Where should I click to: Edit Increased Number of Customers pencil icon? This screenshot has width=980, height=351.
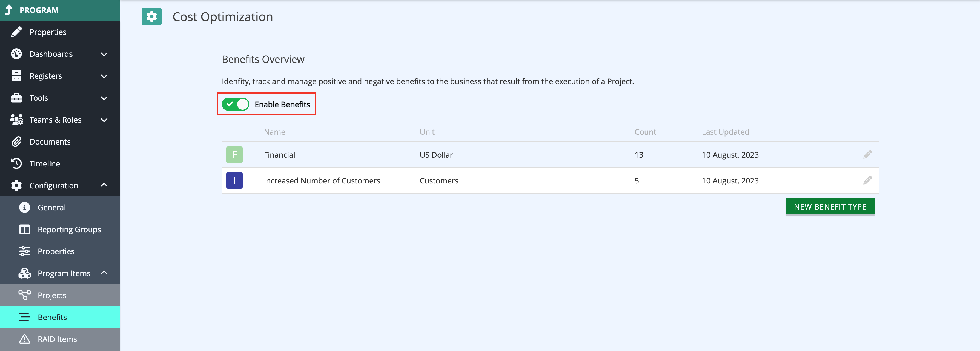pos(867,180)
